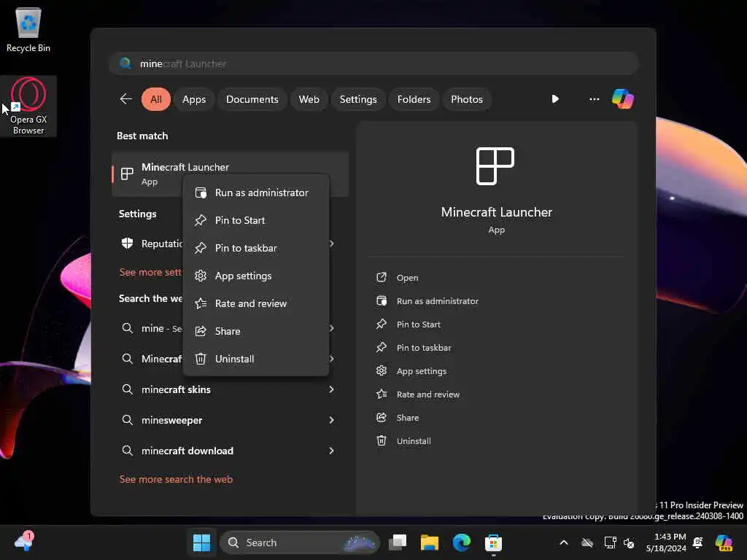Show hidden system tray icons

(x=564, y=542)
